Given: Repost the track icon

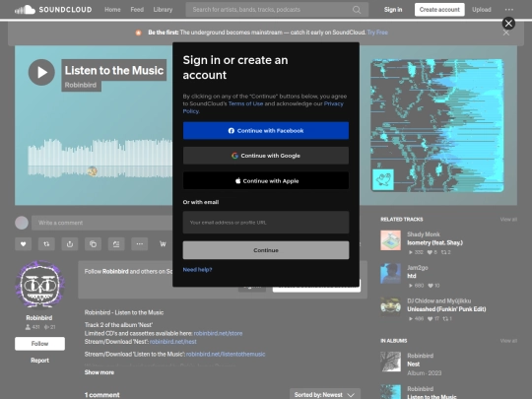Looking at the screenshot, I should (46, 244).
